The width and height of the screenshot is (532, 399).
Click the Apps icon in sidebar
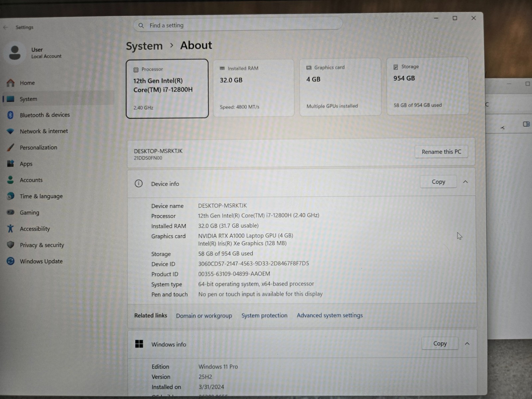[11, 164]
